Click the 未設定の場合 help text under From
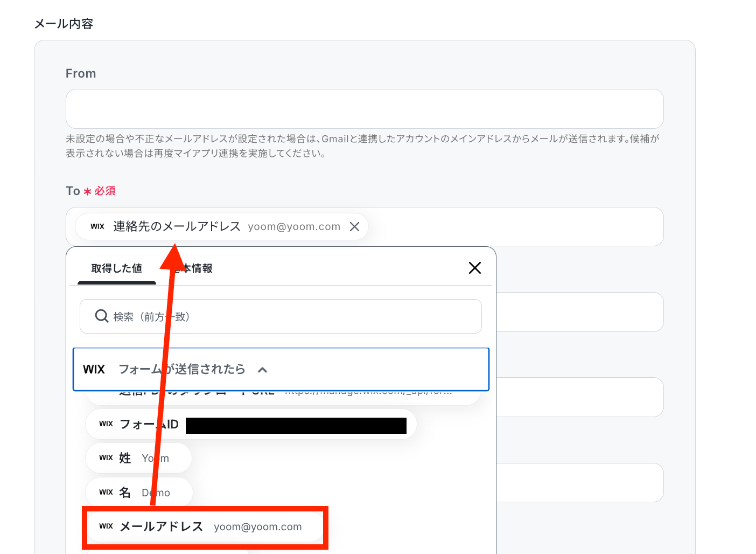The height and width of the screenshot is (554, 756). click(x=363, y=146)
